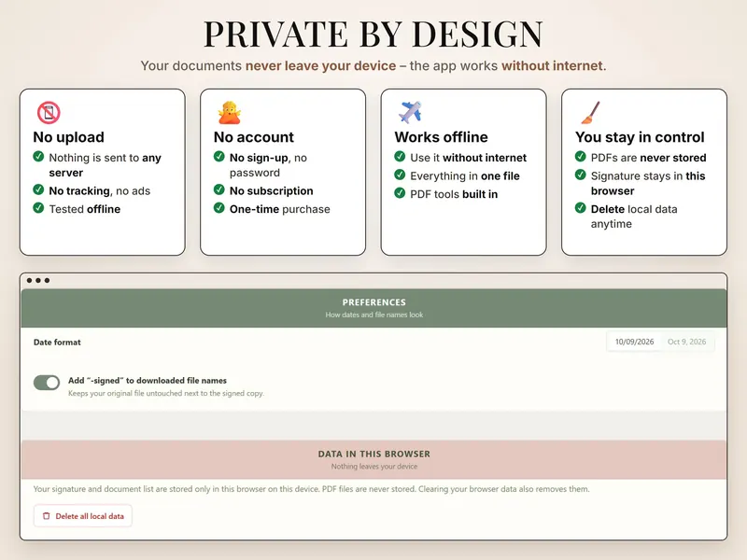Click the "without internet" highlighted subtitle text
The width and height of the screenshot is (747, 560).
(552, 65)
